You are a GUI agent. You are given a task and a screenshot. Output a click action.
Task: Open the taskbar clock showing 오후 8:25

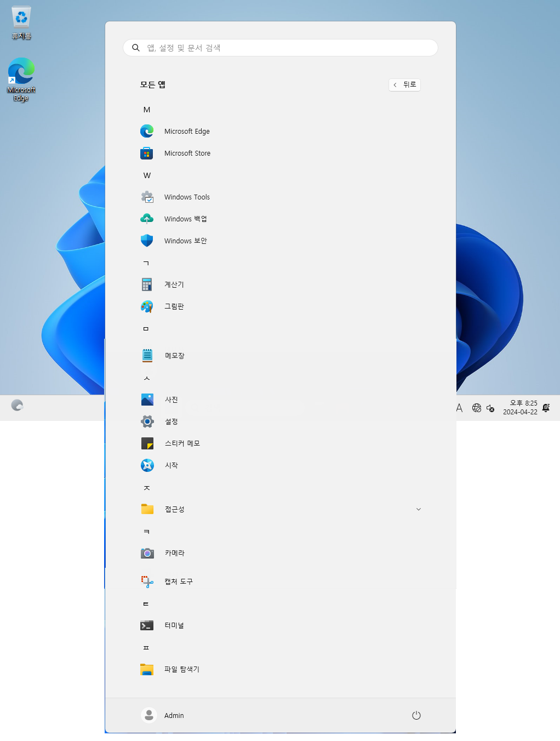click(520, 407)
